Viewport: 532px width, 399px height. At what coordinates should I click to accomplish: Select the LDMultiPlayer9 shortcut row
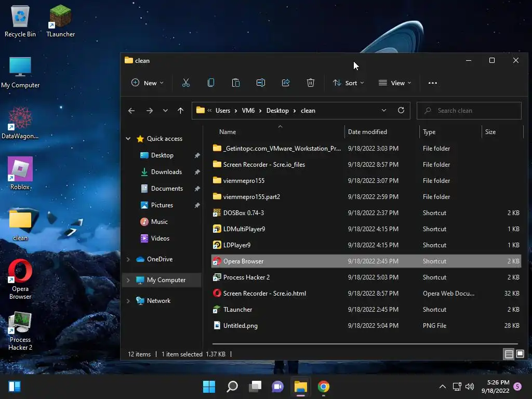[x=366, y=229]
